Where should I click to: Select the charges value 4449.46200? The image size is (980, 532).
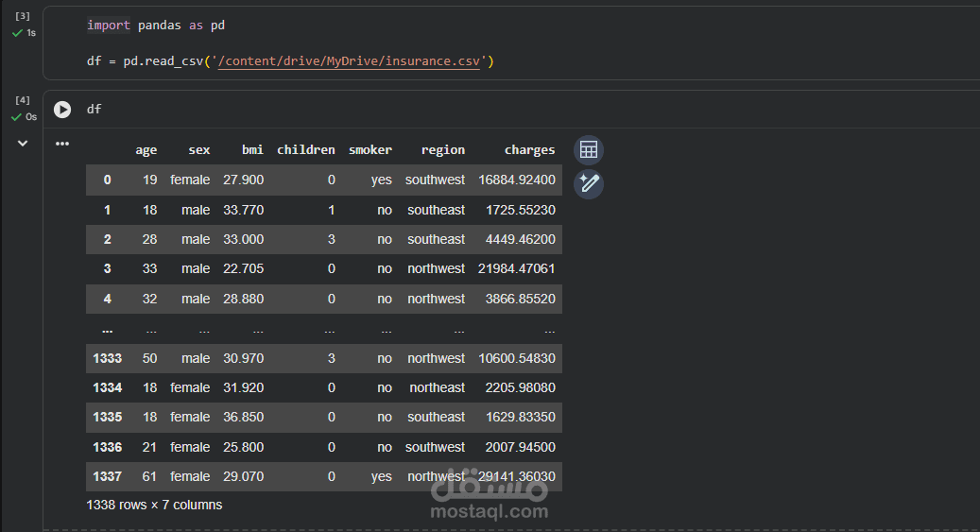coord(521,239)
